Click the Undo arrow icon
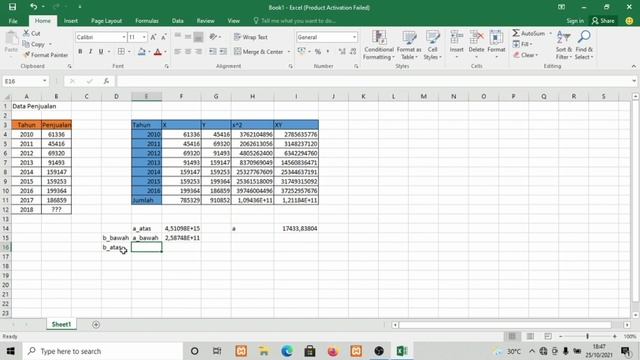640x360 pixels. tap(33, 7)
